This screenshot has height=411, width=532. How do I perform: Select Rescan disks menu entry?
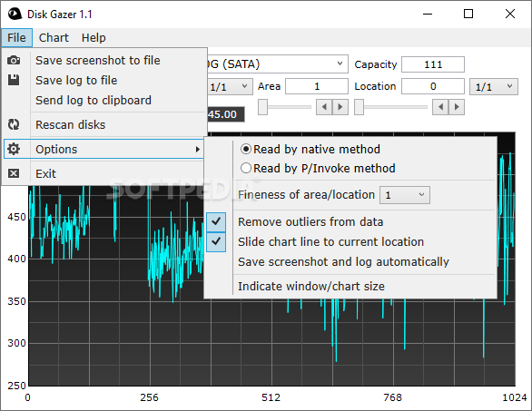click(104, 125)
